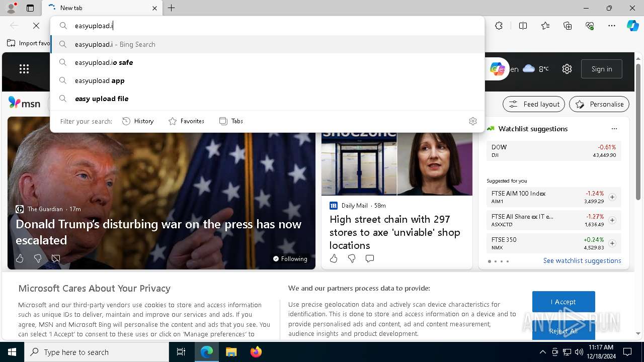Open the DOW watchlist row
Viewport: 644px width, 362px height.
tap(553, 151)
